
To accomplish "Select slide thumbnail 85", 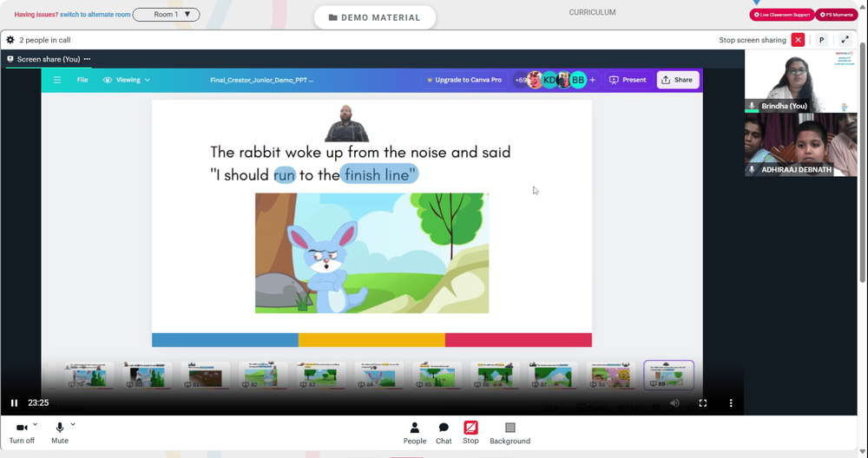I will 437,376.
